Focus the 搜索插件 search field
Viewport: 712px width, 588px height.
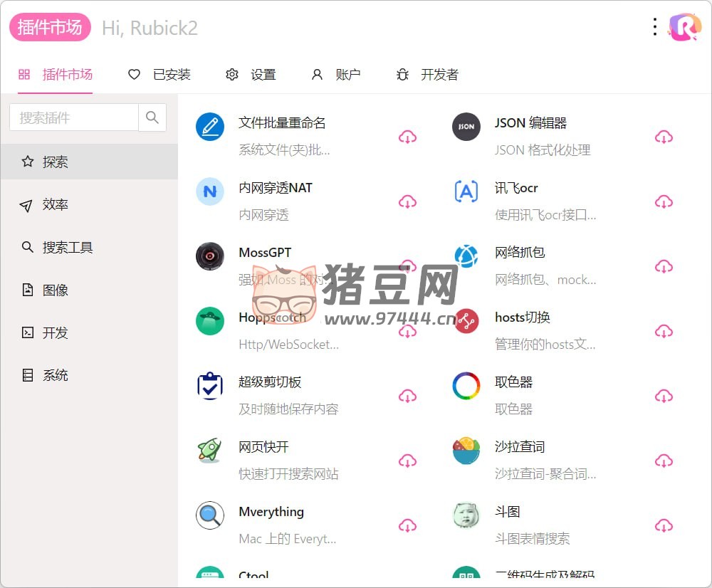73,117
